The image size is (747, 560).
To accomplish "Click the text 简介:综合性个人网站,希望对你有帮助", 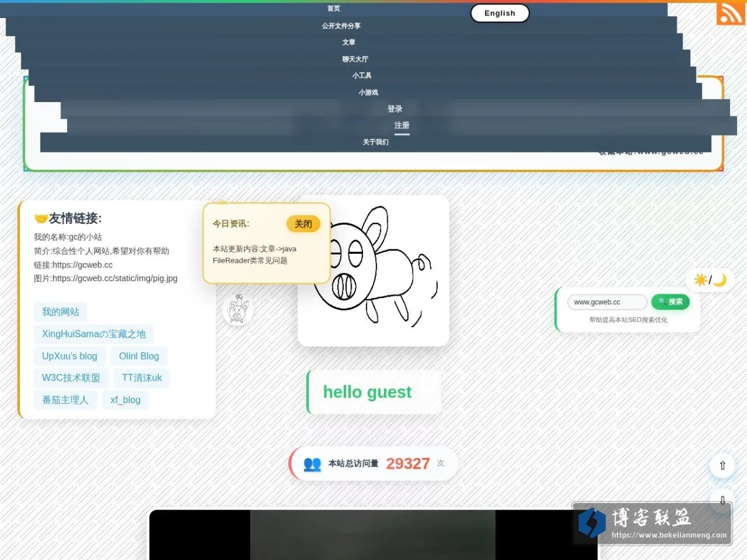I will [x=101, y=251].
